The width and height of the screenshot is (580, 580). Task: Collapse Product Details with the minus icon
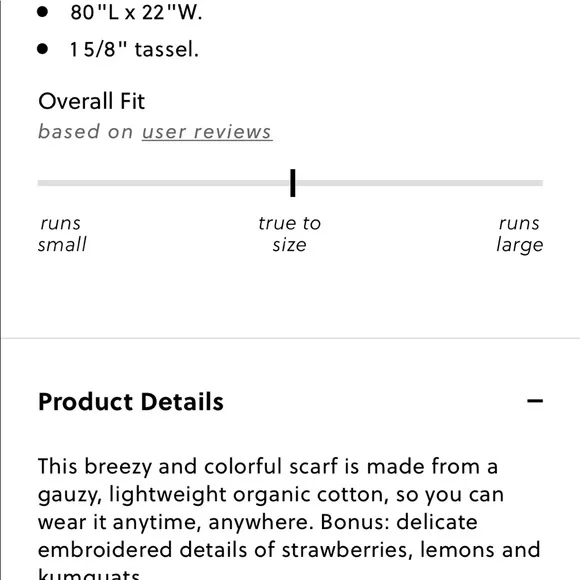tap(535, 401)
